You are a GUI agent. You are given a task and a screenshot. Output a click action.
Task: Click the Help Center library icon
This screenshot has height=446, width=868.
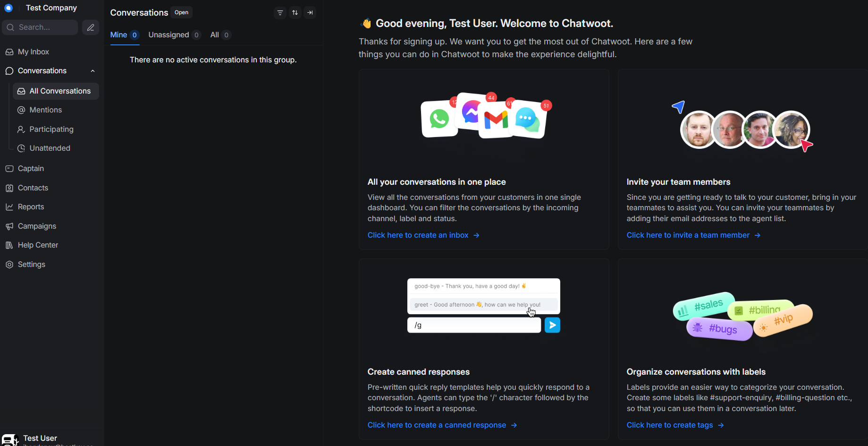pos(9,245)
